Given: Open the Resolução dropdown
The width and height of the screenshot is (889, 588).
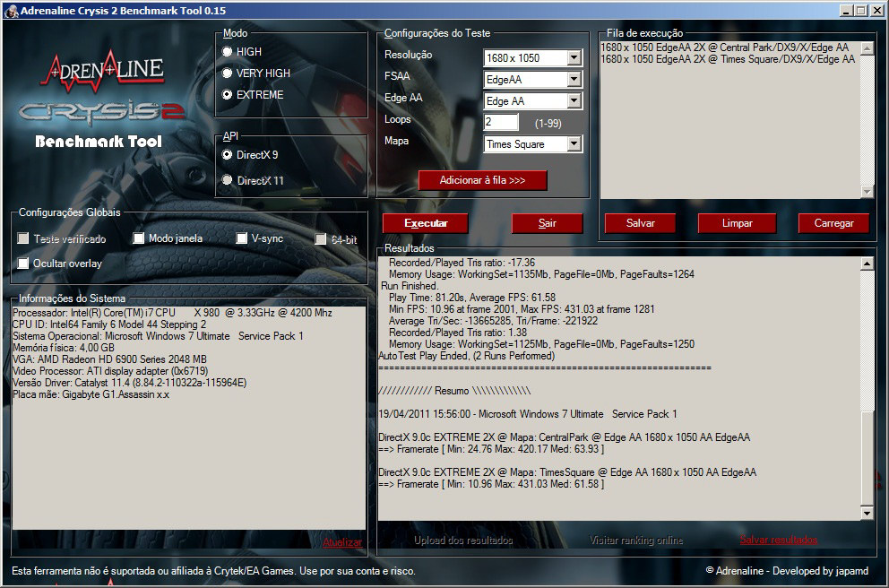Looking at the screenshot, I should tap(574, 58).
